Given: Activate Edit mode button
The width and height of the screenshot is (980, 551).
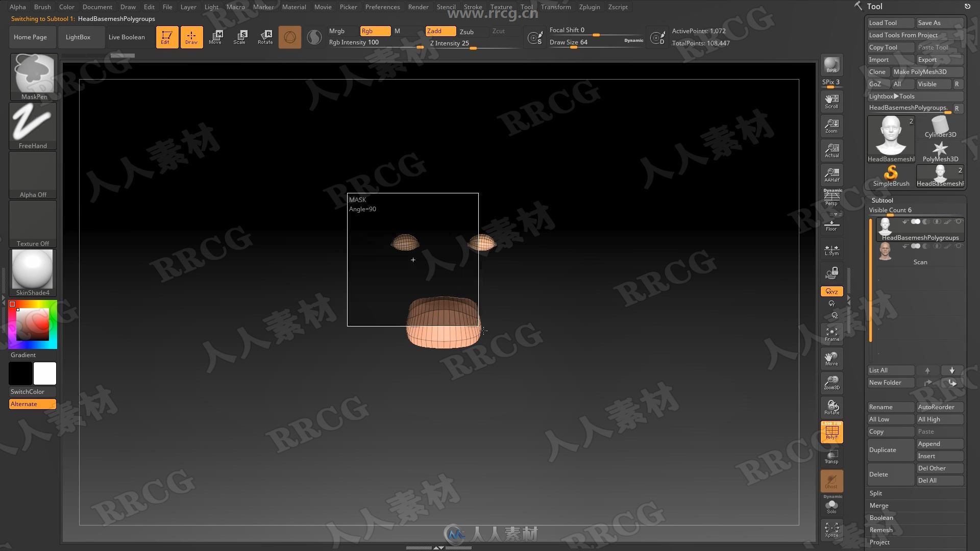Looking at the screenshot, I should click(167, 37).
